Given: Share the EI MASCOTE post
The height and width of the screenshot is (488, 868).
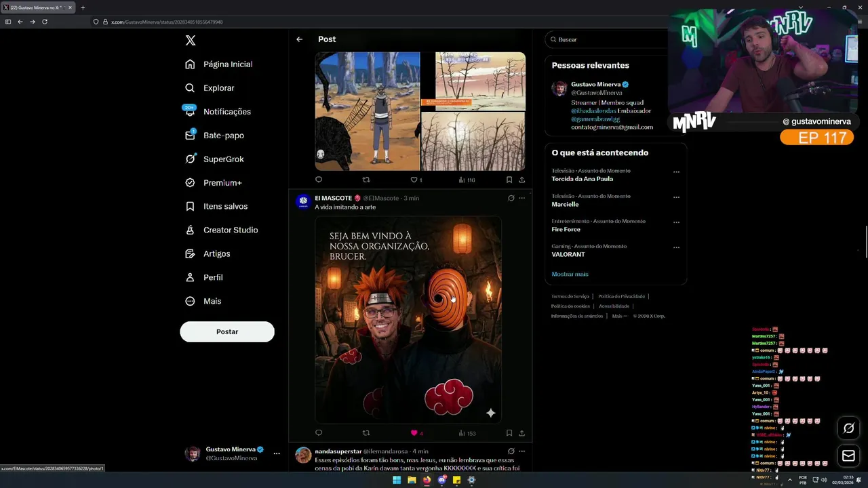Looking at the screenshot, I should [521, 433].
